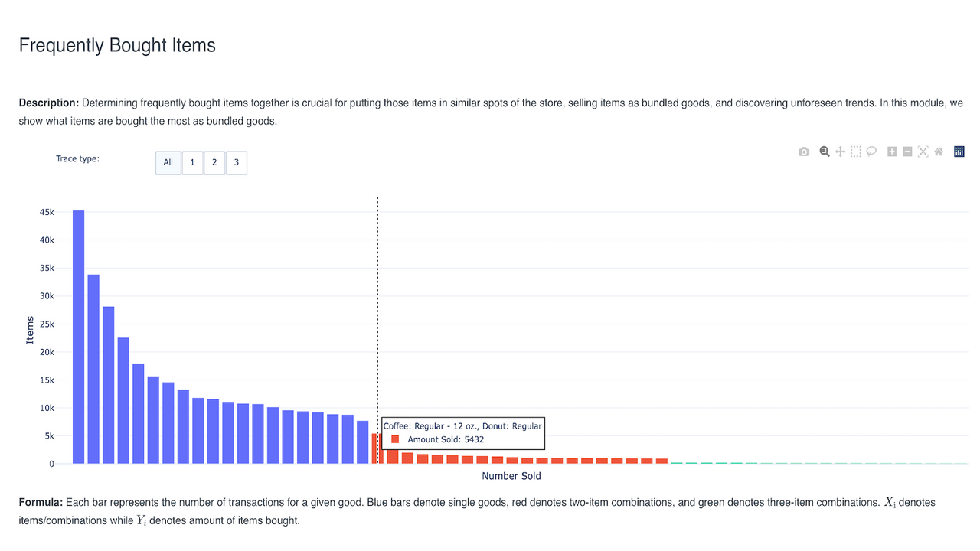
Task: Download plot as PNG camera icon
Action: pos(804,152)
